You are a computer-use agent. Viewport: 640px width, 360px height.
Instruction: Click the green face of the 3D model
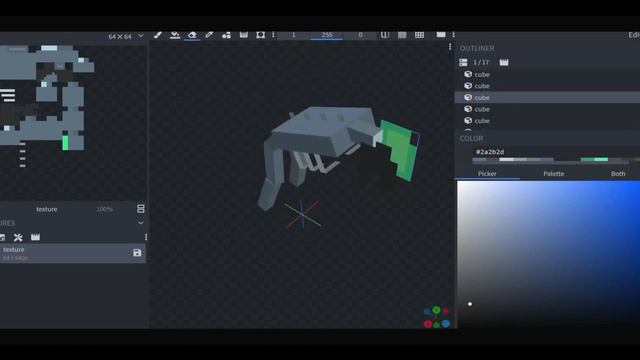tap(400, 150)
